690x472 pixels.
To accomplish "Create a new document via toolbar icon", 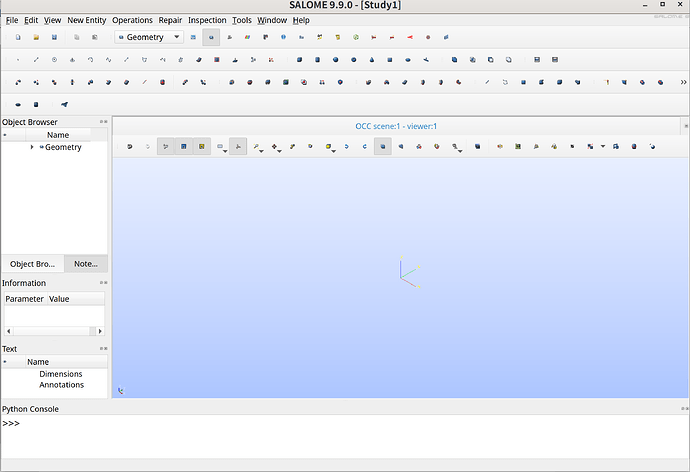I will (x=18, y=37).
